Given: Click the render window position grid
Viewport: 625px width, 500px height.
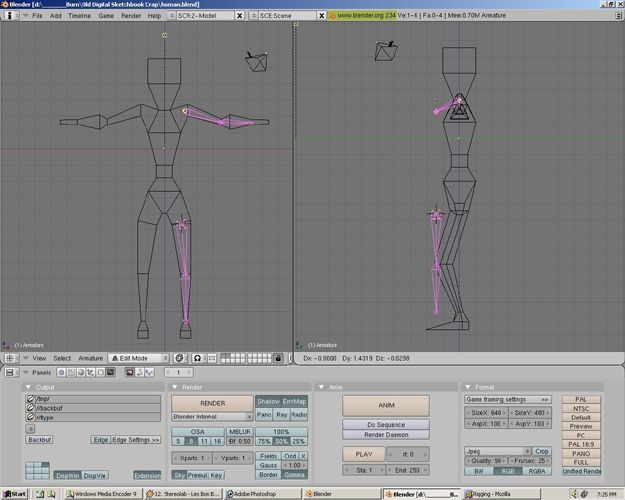Looking at the screenshot, I should (37, 470).
